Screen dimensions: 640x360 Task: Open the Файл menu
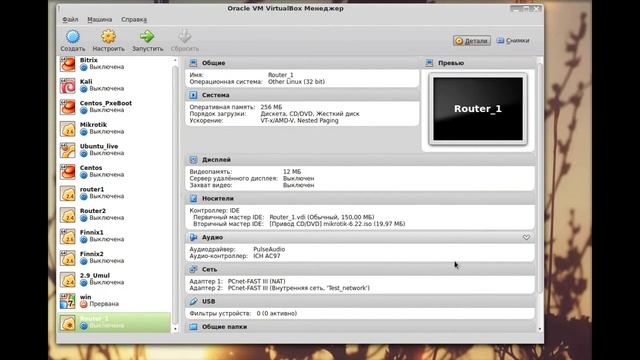(x=70, y=20)
